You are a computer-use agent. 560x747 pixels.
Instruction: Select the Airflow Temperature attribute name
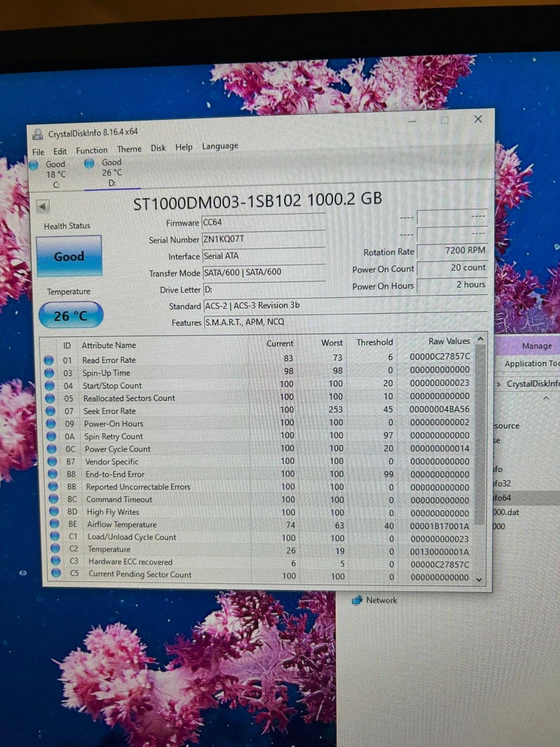[x=122, y=524]
